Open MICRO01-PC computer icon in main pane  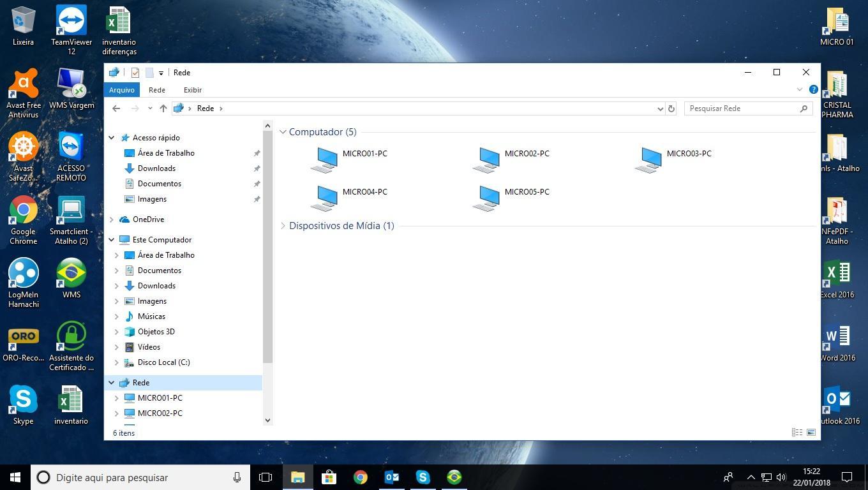click(x=324, y=160)
